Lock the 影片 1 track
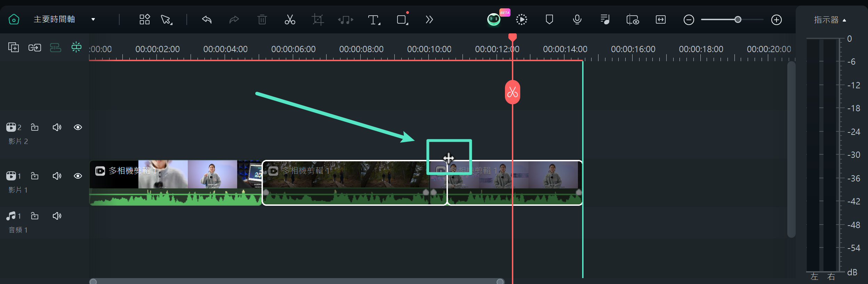The width and height of the screenshot is (868, 284). tap(35, 176)
